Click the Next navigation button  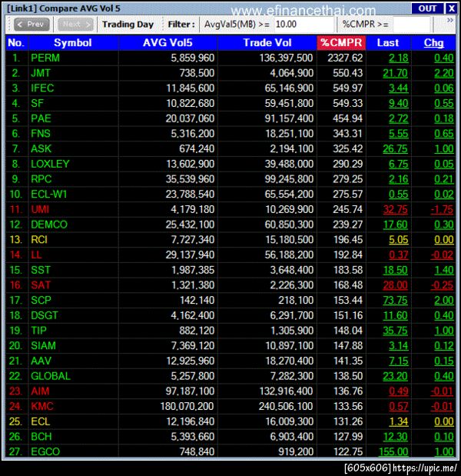click(75, 25)
